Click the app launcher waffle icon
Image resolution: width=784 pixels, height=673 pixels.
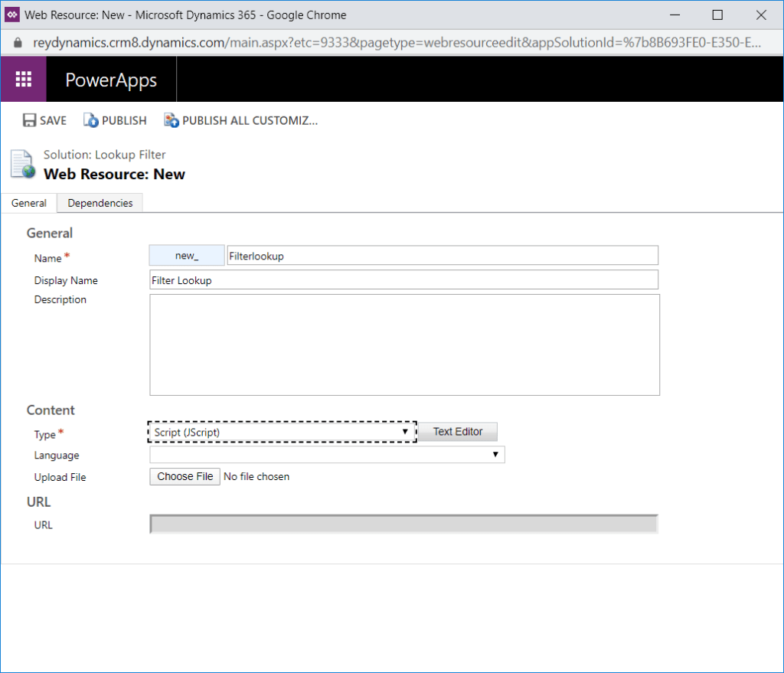click(23, 80)
